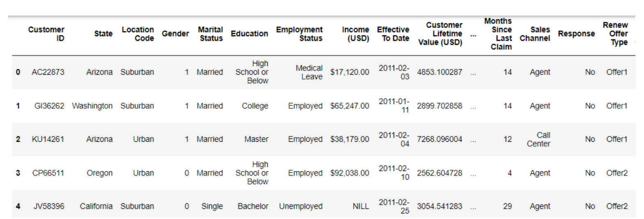
Task: Click the Response column header
Action: click(576, 34)
